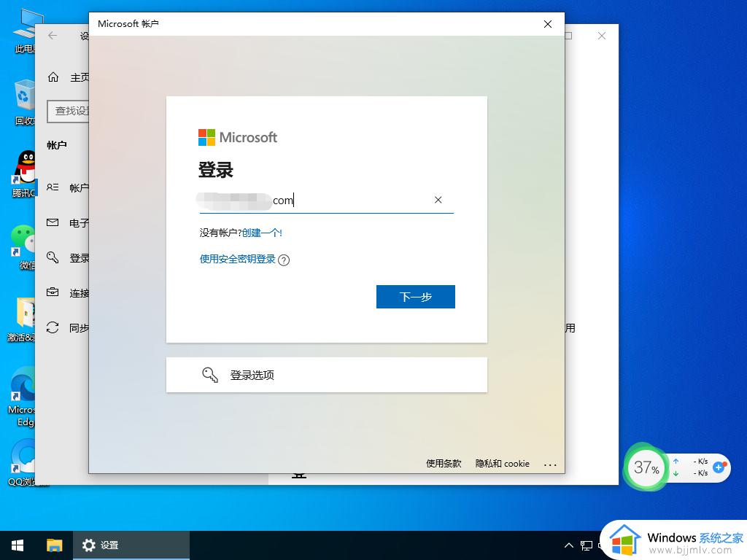Go back with arrow in Settings window
Viewport: 747px width, 560px height.
click(53, 35)
